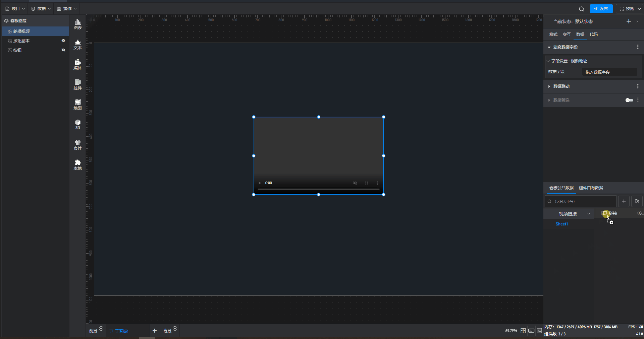Screen dimensions: 644x339
Task: Select the Sheet1 data sheet
Action: 561,224
